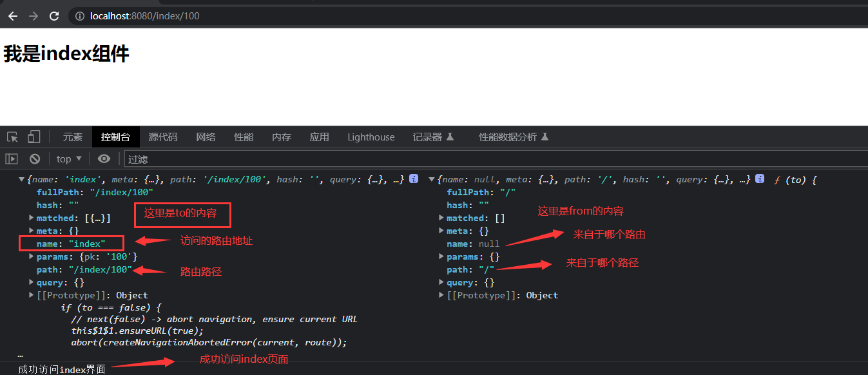Click hash "" in from object

(x=468, y=205)
